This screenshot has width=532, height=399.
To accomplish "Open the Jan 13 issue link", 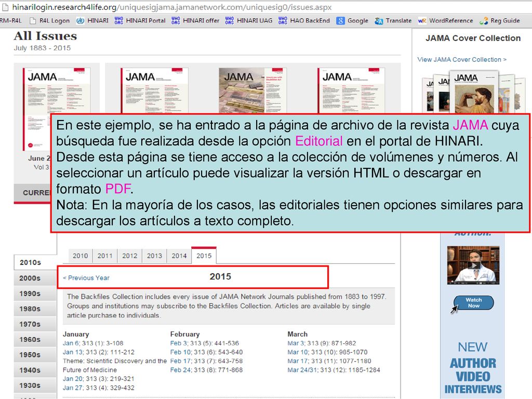I will [73, 352].
